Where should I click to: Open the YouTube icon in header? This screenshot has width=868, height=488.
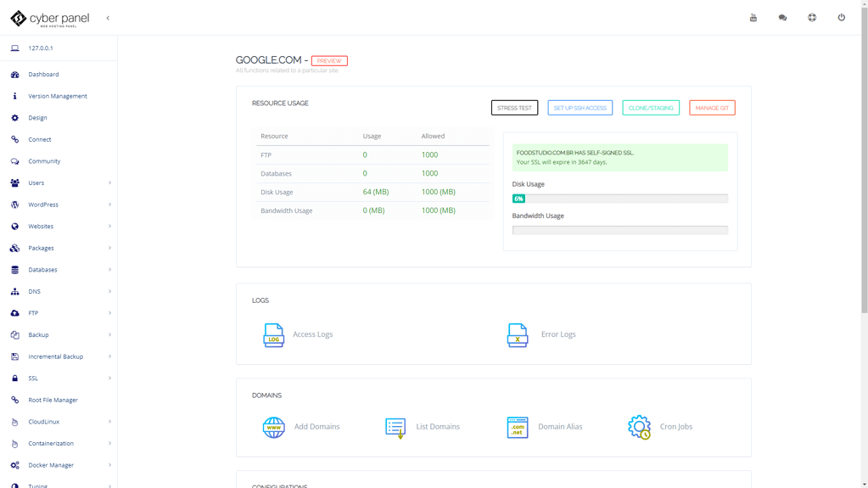point(753,18)
